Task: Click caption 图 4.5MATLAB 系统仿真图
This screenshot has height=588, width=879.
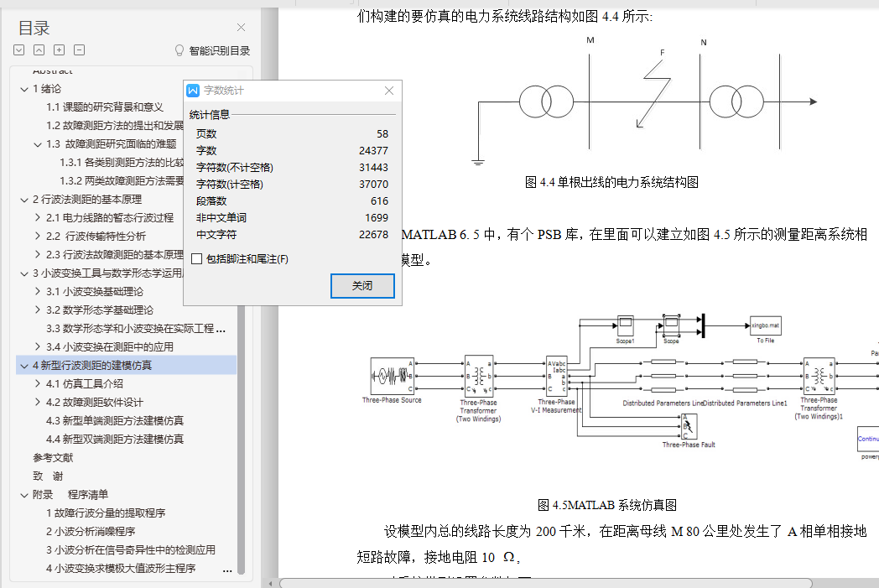Action: click(607, 505)
